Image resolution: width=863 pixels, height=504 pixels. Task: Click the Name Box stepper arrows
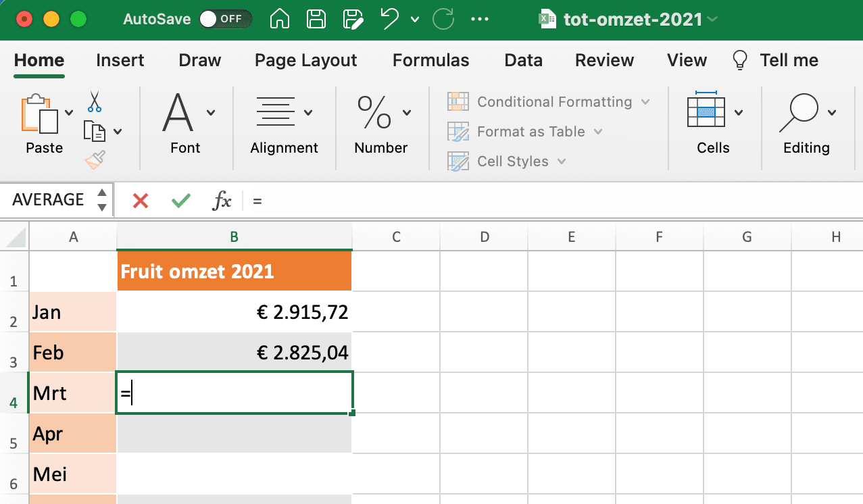(x=102, y=200)
